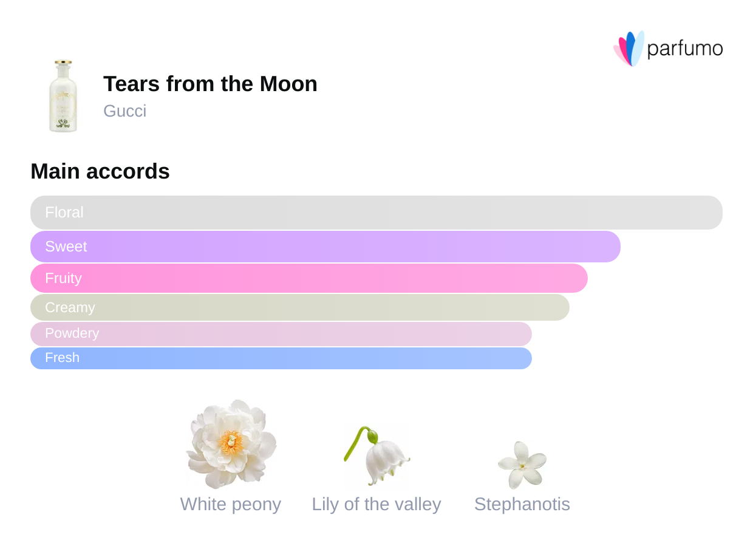This screenshot has width=753, height=560.
Task: Select the beige Creamy accord bar
Action: 300,307
